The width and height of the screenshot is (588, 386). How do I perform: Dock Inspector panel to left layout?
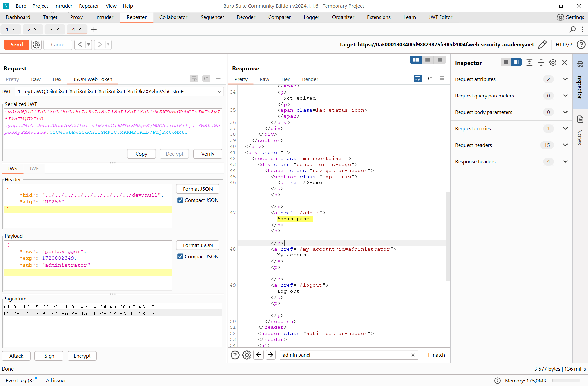click(x=506, y=62)
